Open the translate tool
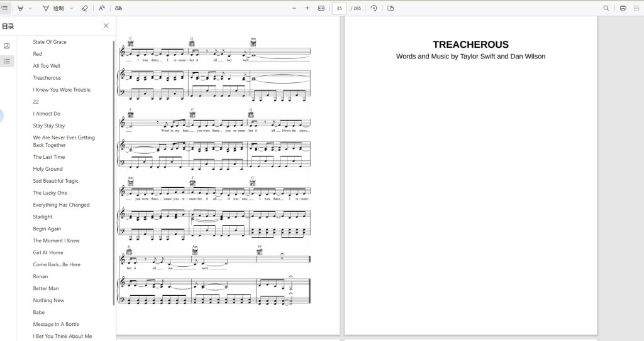Viewport: 644px width, 341px height. pyautogui.click(x=119, y=8)
